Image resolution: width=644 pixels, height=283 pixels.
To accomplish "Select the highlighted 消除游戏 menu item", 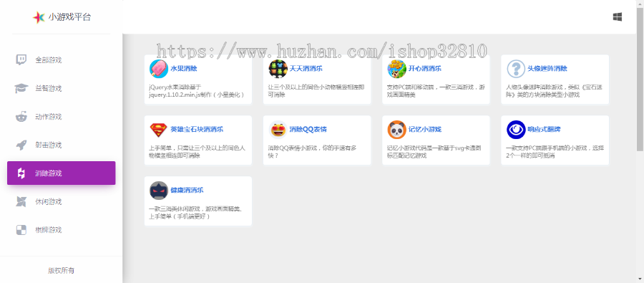I will 62,173.
